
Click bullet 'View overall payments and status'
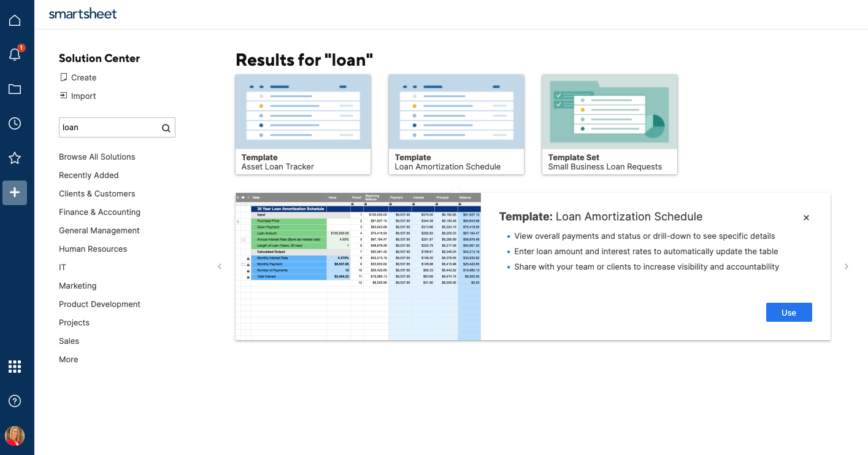(645, 236)
